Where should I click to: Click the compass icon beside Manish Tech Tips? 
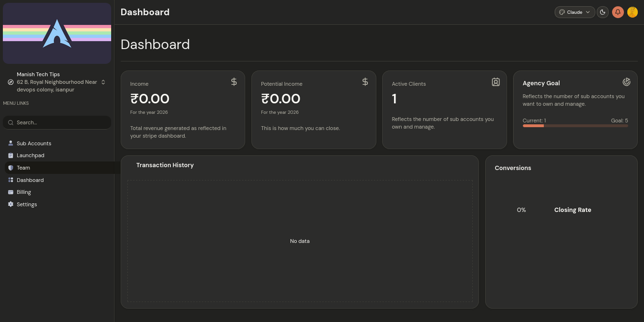pyautogui.click(x=10, y=82)
